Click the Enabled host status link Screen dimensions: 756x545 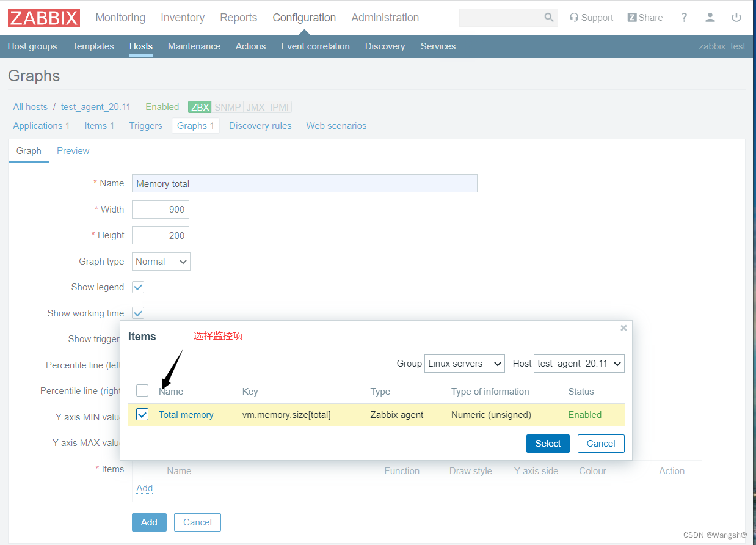coord(162,107)
